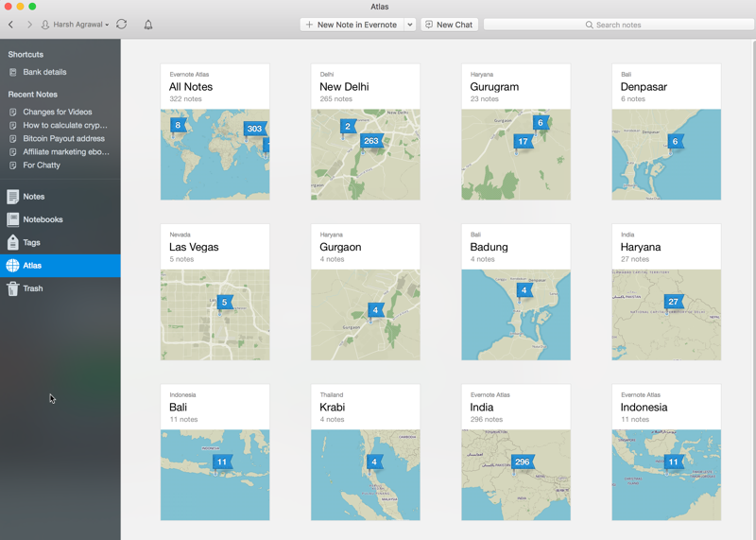Click the yellow minimize window button
This screenshot has height=540, width=756.
click(20, 7)
